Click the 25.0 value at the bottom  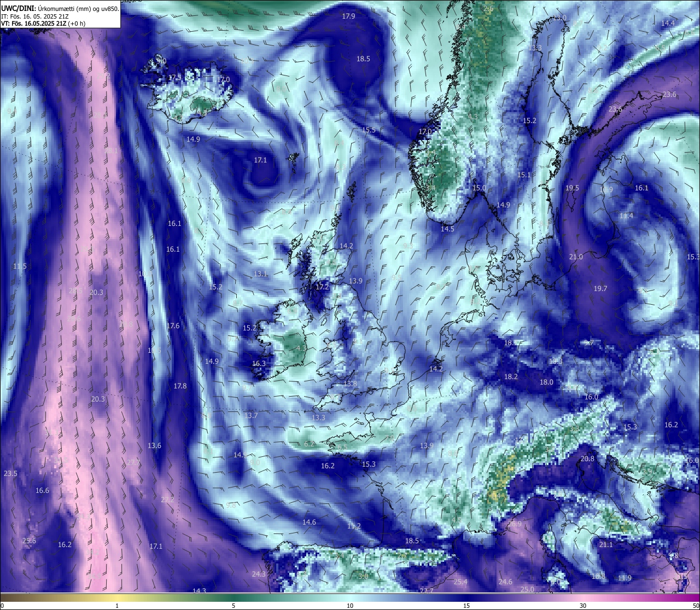click(527, 589)
